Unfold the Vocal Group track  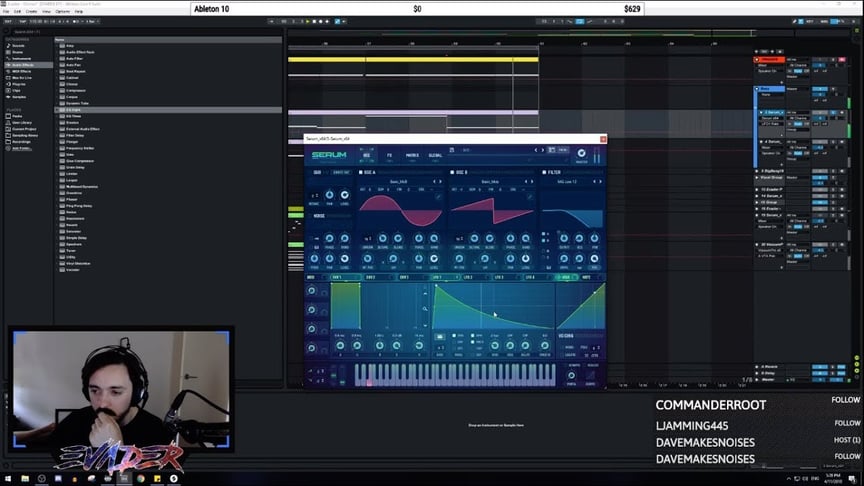click(x=757, y=177)
